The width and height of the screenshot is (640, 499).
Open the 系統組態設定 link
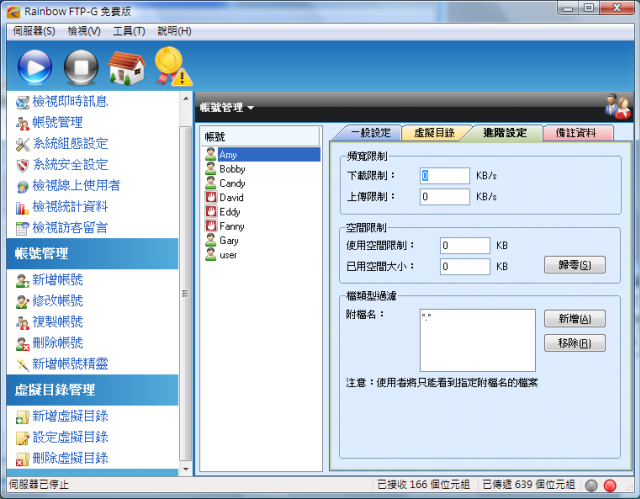(x=70, y=144)
